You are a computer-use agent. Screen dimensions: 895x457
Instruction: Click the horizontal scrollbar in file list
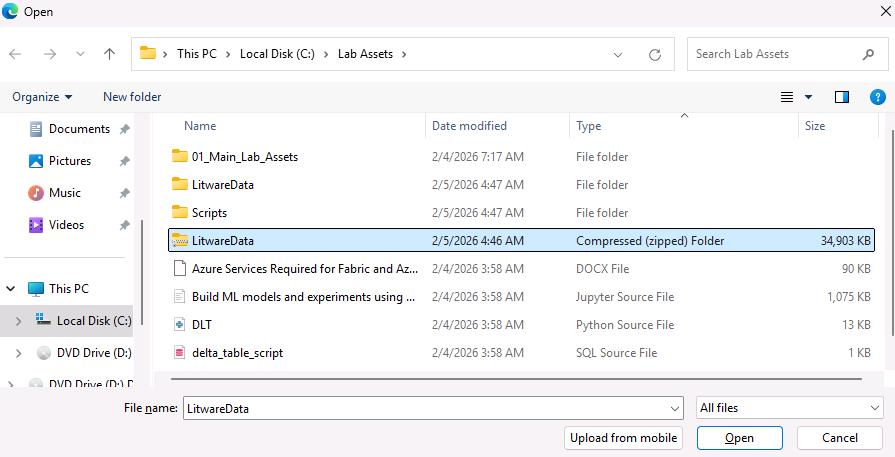click(516, 379)
